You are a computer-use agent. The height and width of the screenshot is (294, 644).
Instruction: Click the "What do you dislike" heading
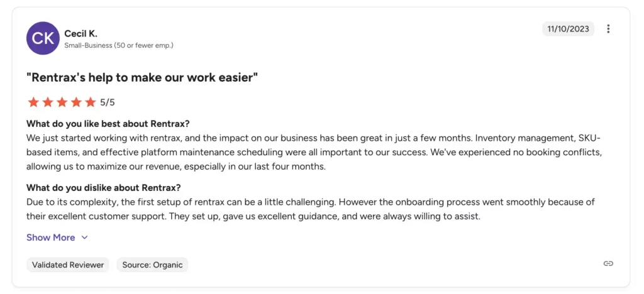coord(104,188)
